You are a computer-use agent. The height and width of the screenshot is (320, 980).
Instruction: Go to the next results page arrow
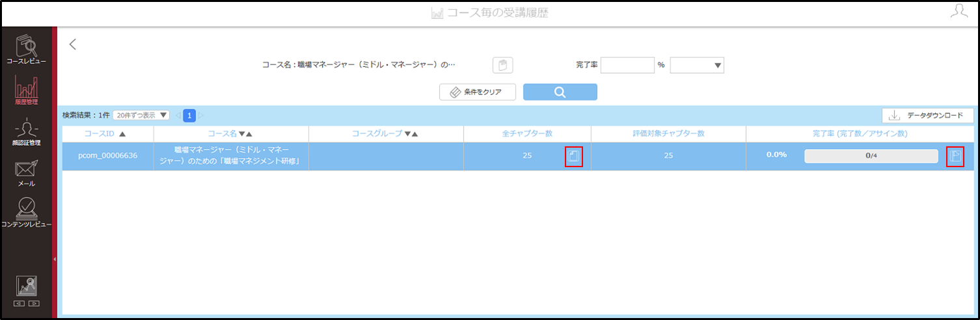[x=201, y=116]
